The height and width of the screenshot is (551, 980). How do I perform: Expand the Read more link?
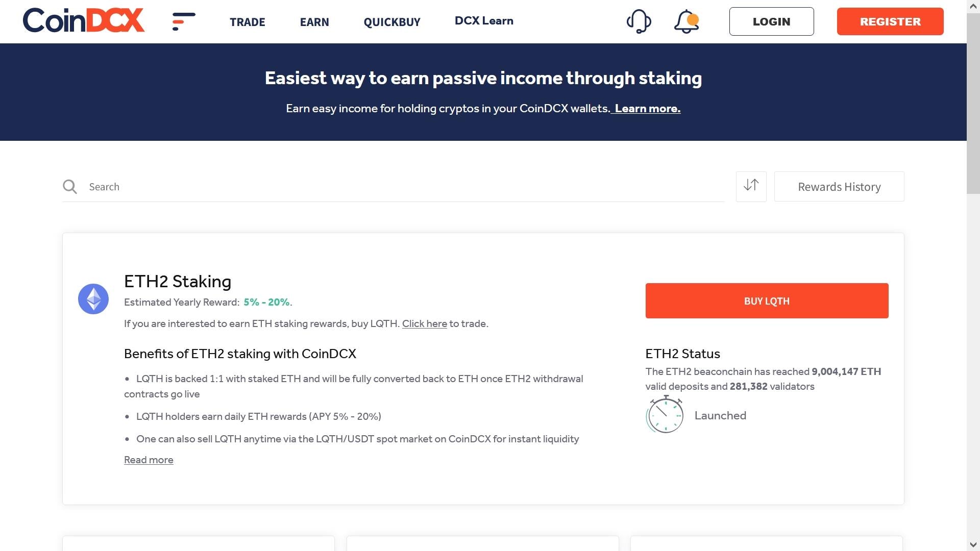pos(149,460)
